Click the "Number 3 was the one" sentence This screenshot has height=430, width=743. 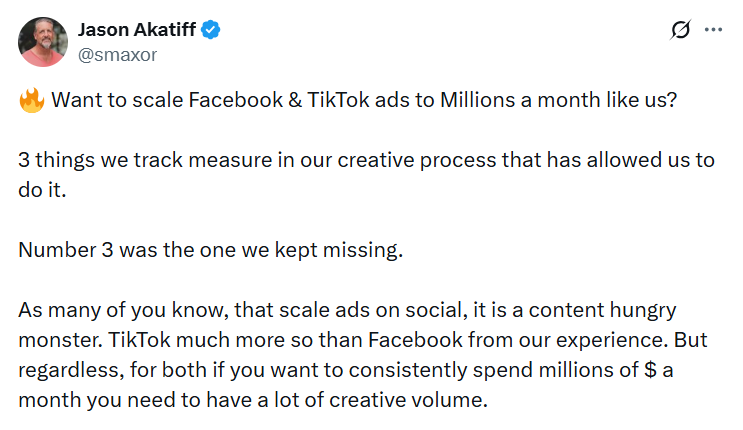(x=210, y=249)
